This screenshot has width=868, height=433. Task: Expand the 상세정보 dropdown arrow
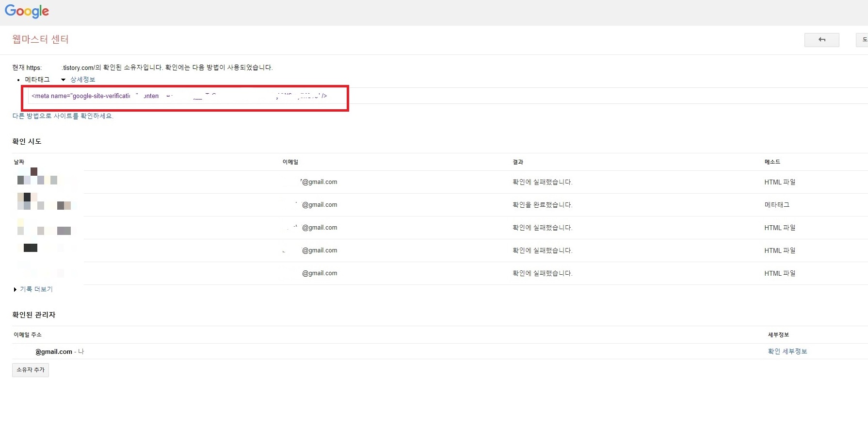[63, 80]
